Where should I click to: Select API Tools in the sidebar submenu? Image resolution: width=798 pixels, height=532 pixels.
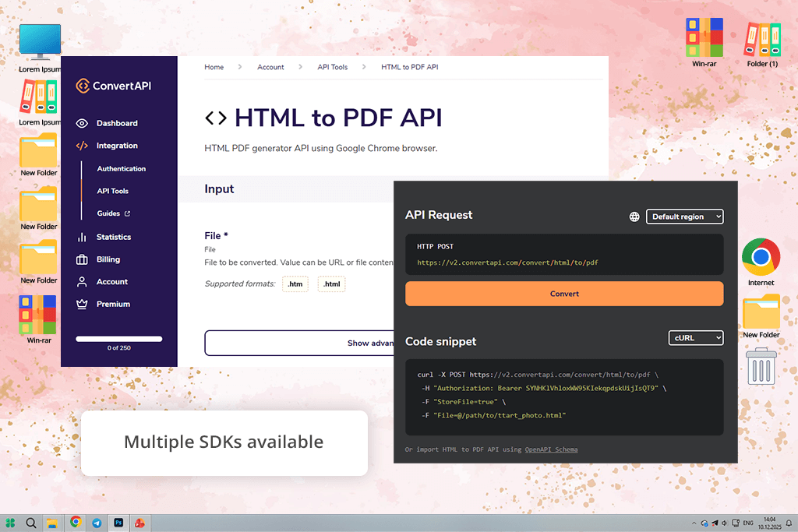coord(112,192)
